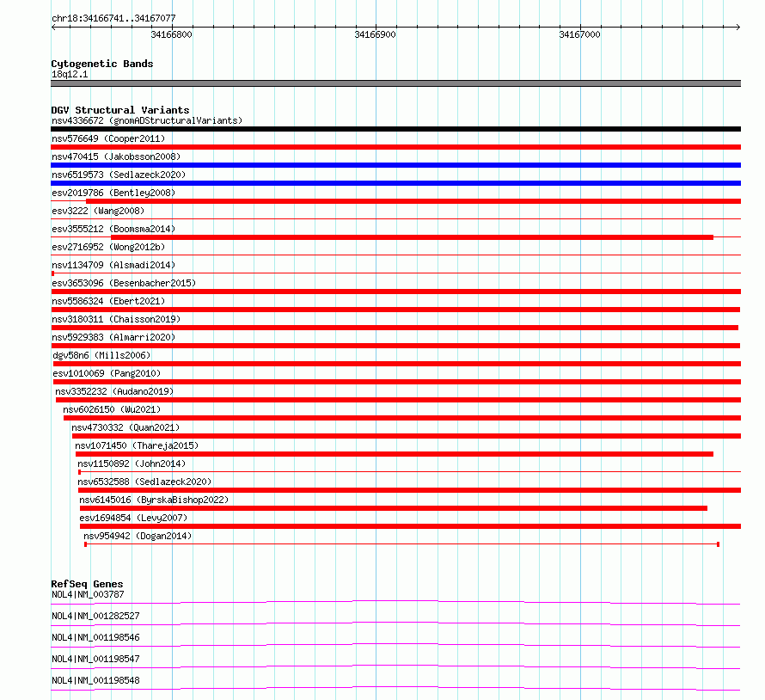The width and height of the screenshot is (765, 700).
Task: Open variant esv3653096 (Besenbacher2015)
Action: 124,283
